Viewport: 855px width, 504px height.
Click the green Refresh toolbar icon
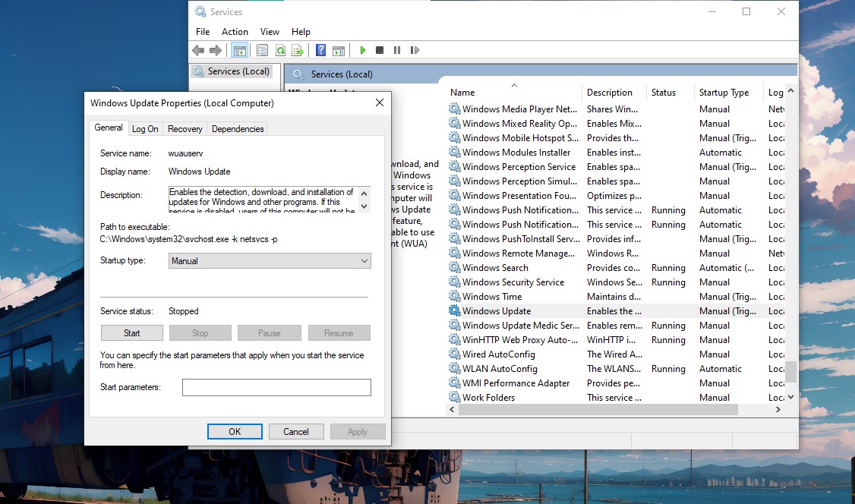click(x=280, y=50)
